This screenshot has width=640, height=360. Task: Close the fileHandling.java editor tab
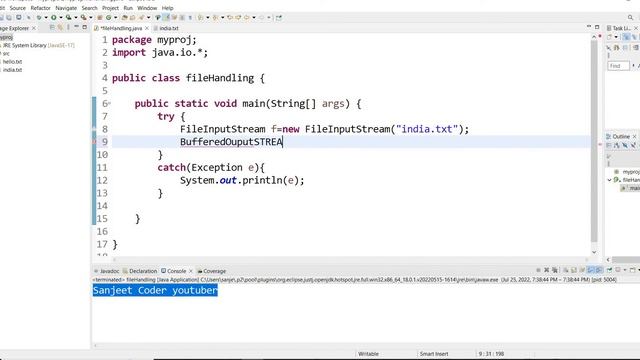click(147, 28)
